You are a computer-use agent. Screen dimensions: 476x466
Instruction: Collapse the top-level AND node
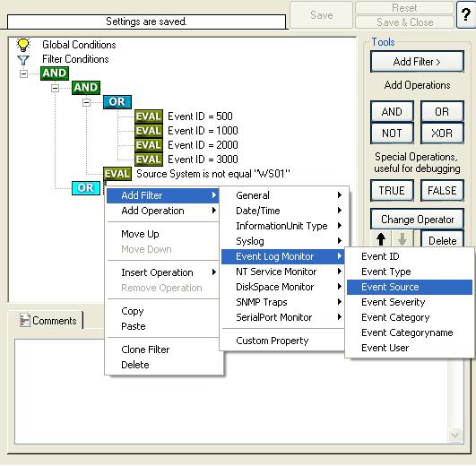[x=23, y=73]
